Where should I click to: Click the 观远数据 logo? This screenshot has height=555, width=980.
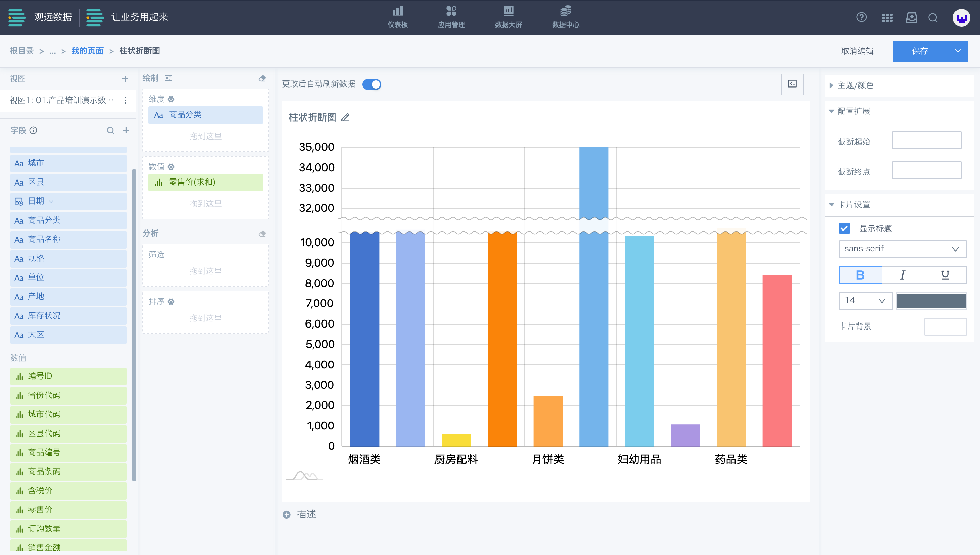click(x=39, y=17)
